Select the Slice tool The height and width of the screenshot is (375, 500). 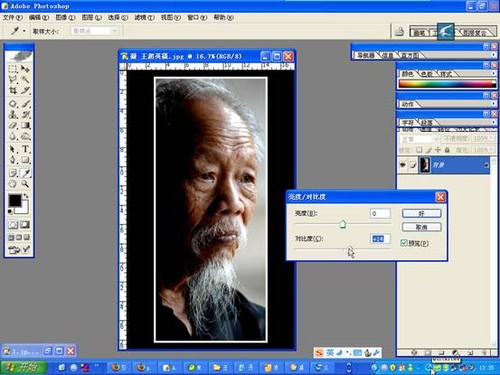pos(25,90)
